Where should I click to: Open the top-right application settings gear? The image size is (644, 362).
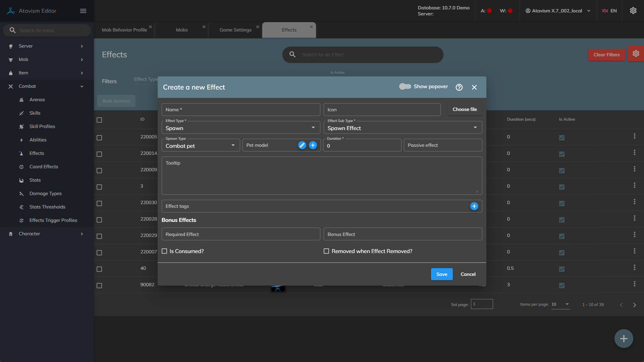tap(633, 11)
